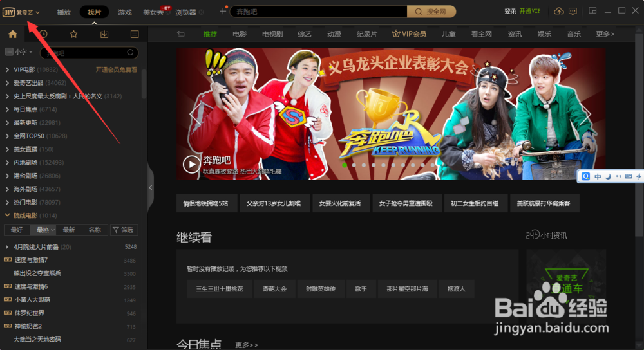Open the 电视剧 channel
The image size is (644, 350).
(272, 34)
